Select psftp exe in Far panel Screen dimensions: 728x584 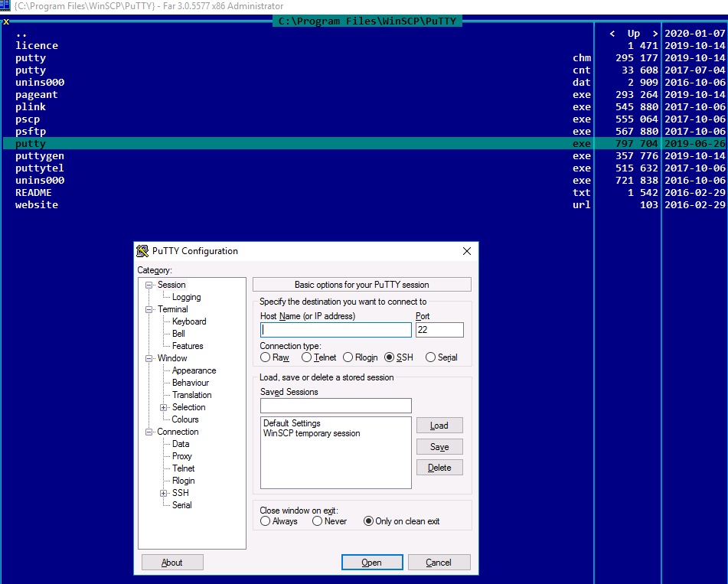298,132
